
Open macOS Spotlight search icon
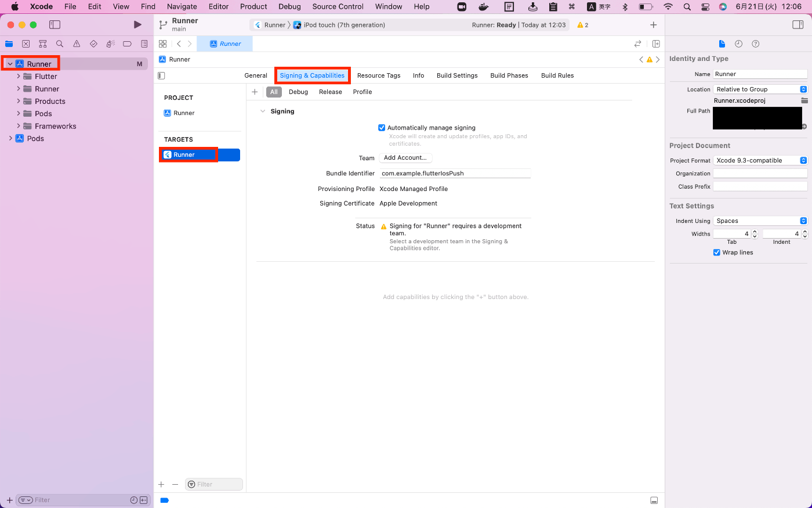tap(687, 6)
